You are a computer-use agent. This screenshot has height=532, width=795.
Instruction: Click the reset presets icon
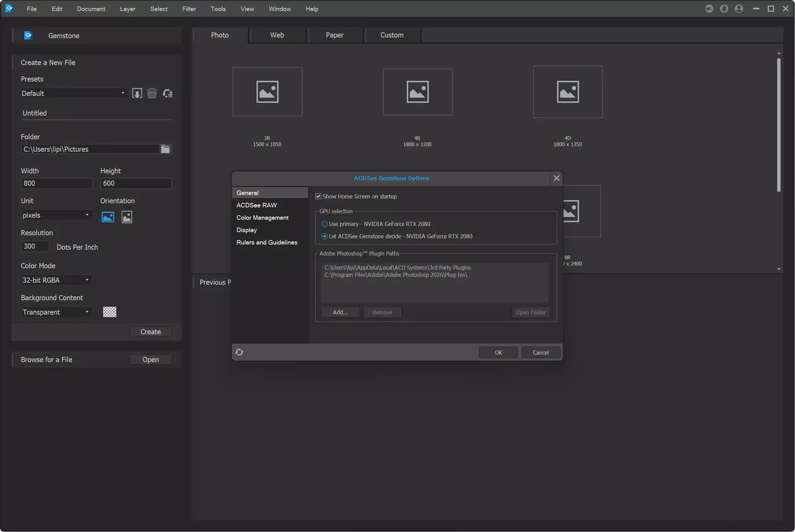[167, 93]
